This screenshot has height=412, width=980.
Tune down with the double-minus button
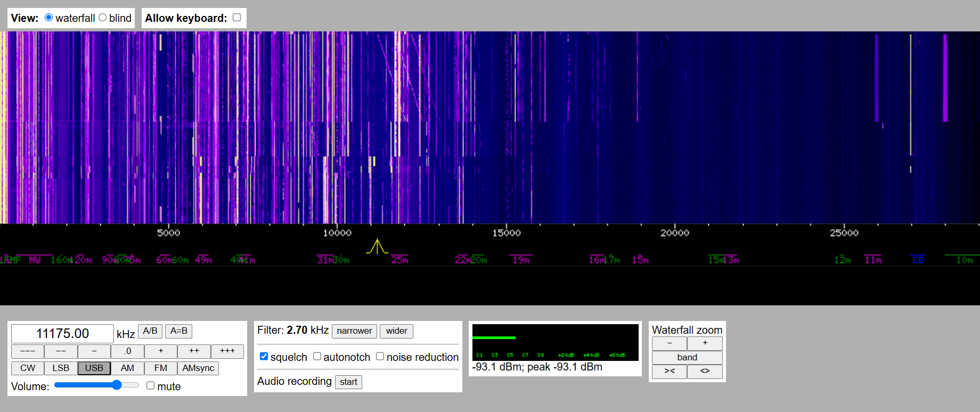(61, 351)
